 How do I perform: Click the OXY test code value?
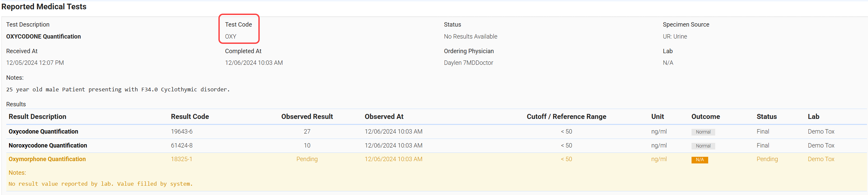[x=230, y=36]
